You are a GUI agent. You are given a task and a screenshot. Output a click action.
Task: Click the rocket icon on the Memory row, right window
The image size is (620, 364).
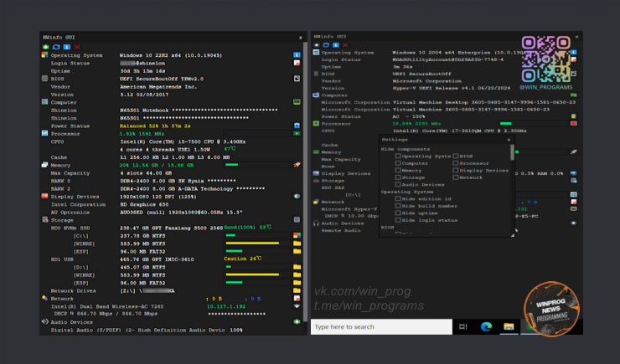coord(573,152)
